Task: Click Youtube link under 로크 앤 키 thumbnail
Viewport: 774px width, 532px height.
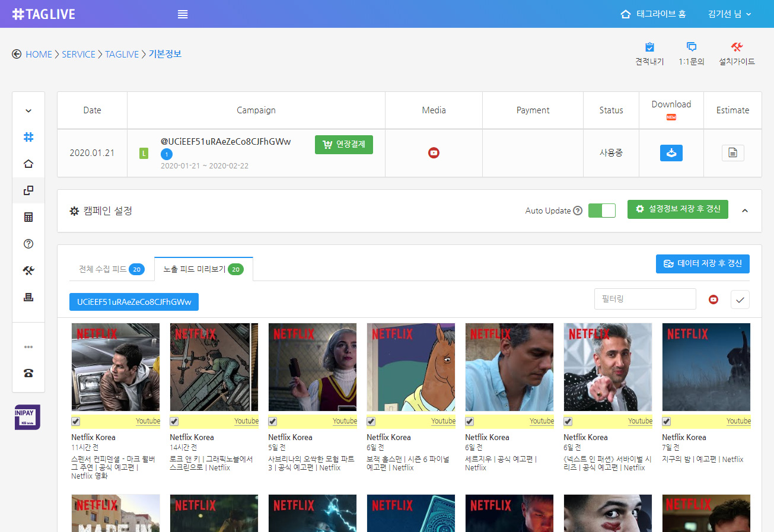Action: tap(246, 421)
